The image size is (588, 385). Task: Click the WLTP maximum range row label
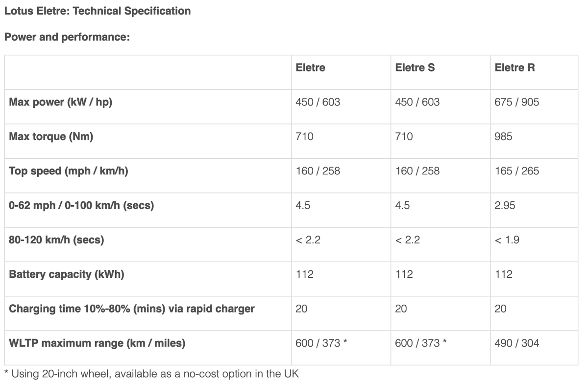coord(97,343)
